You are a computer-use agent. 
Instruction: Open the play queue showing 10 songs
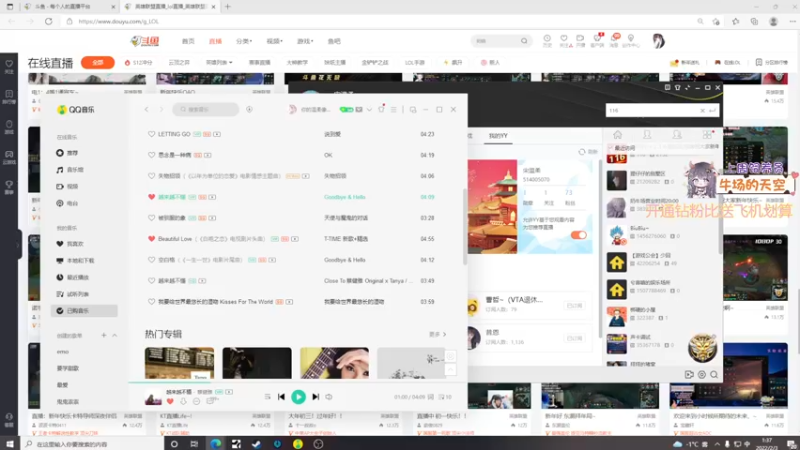445,396
